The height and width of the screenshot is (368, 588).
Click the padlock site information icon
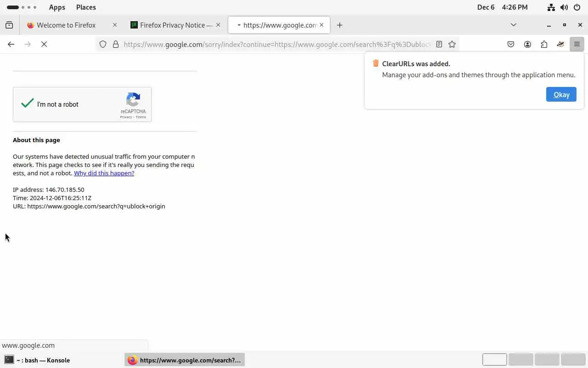tap(116, 44)
